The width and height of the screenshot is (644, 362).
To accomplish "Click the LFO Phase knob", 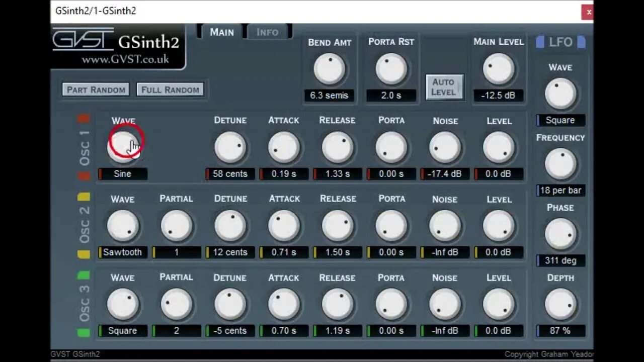I will point(560,234).
